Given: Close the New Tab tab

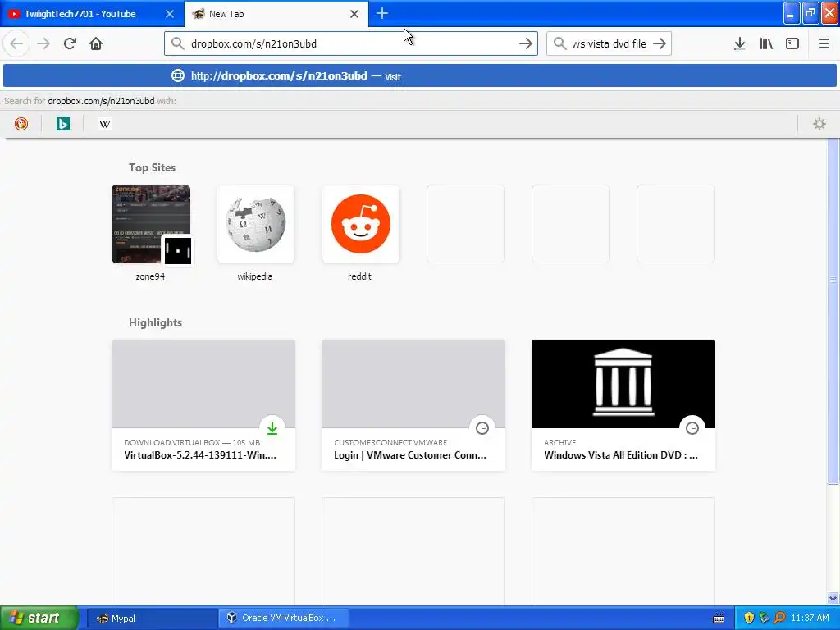Looking at the screenshot, I should tap(354, 14).
